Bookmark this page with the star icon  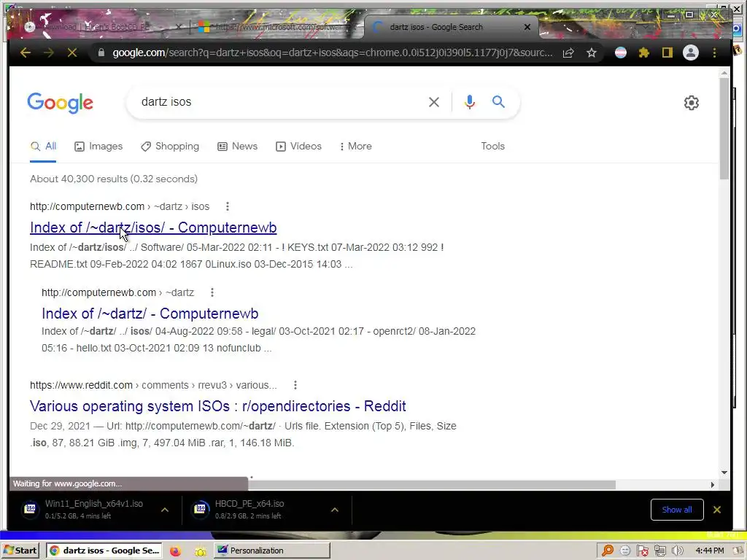591,52
